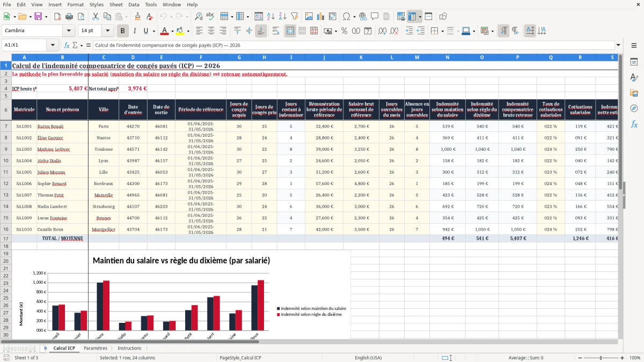The width and height of the screenshot is (644, 362).
Task: Click the Insert Hyperlink globe icon
Action: click(363, 17)
